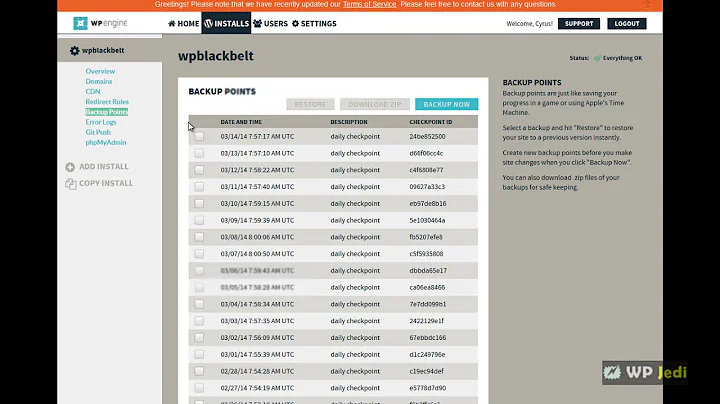
Task: Check the 02/27/14 backup checkbox
Action: 199,388
